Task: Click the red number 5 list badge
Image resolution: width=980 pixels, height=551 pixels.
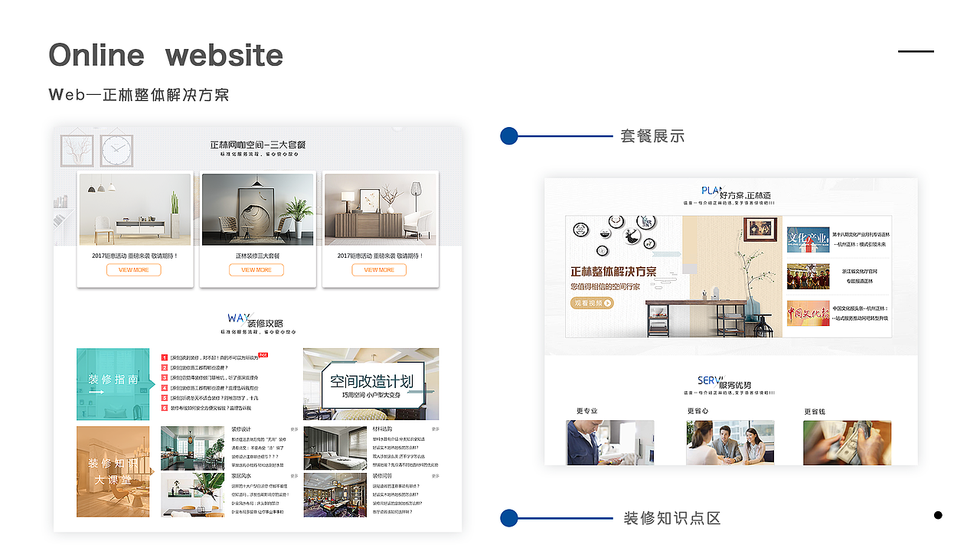Action: 164,398
